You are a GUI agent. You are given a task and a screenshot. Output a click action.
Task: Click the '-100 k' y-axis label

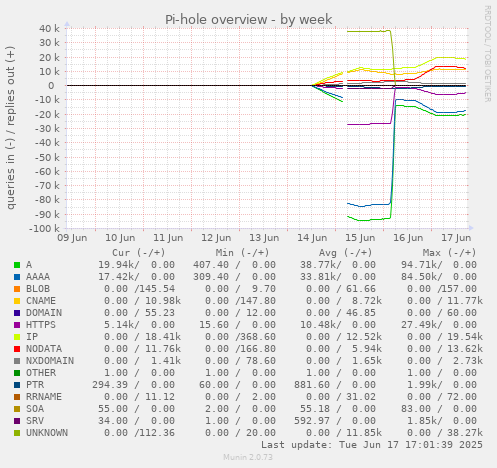pyautogui.click(x=44, y=229)
